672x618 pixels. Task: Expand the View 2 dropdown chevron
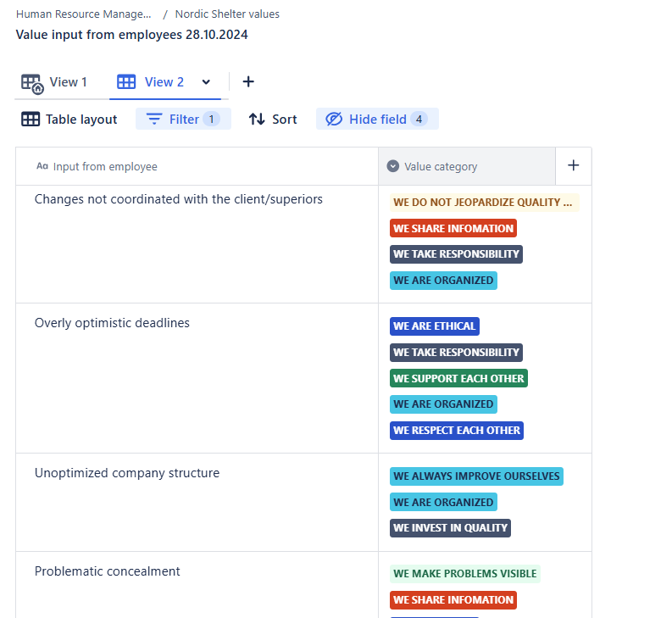pos(206,82)
